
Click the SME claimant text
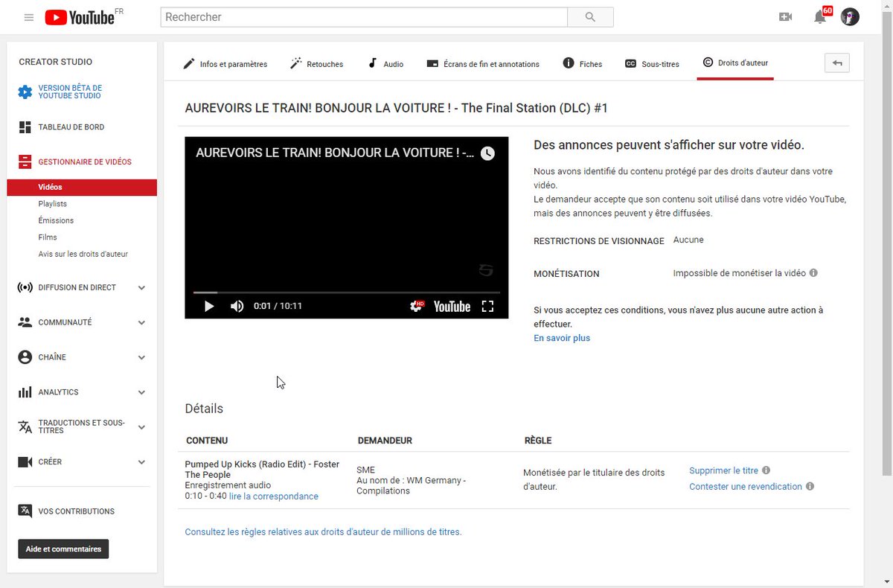tap(365, 470)
